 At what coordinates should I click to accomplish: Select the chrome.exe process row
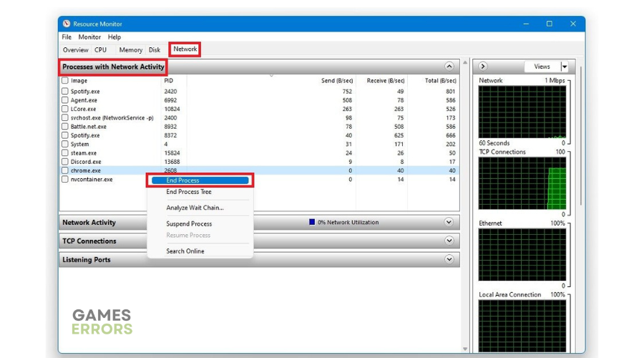click(x=259, y=170)
